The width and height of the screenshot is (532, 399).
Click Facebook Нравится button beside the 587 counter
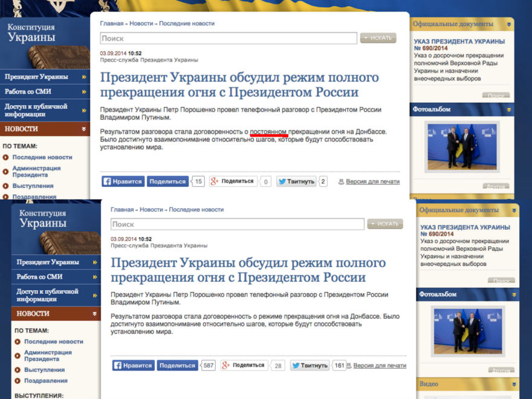coord(133,365)
